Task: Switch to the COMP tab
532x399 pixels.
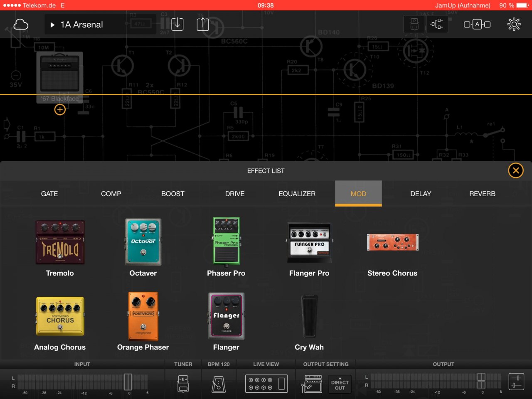Action: [111, 194]
